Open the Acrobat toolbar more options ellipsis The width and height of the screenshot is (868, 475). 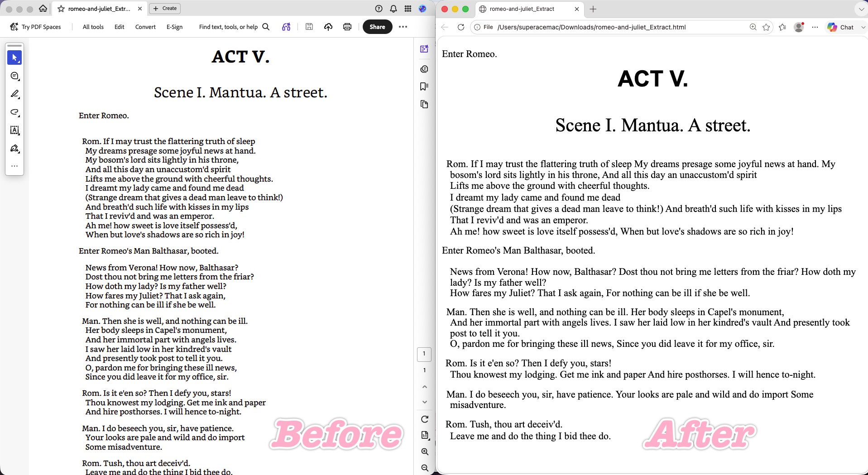point(403,27)
